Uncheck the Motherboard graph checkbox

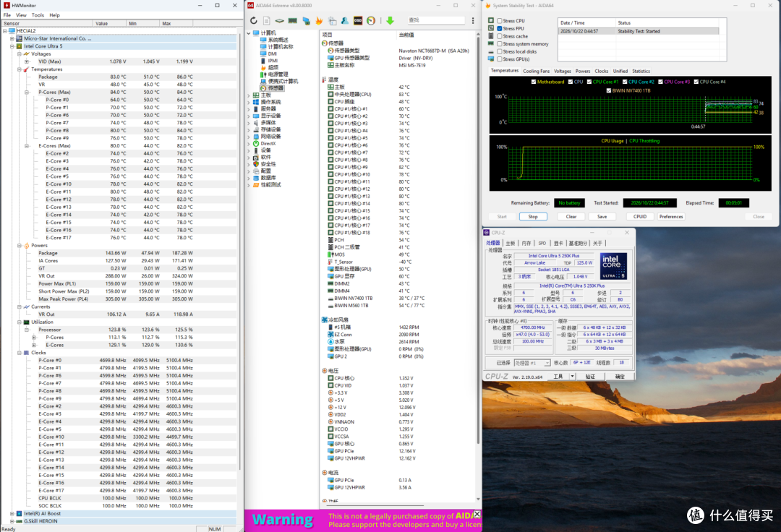click(x=534, y=82)
